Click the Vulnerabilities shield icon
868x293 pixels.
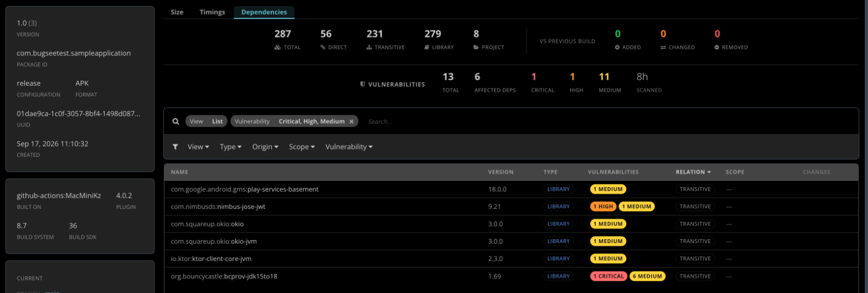point(363,85)
